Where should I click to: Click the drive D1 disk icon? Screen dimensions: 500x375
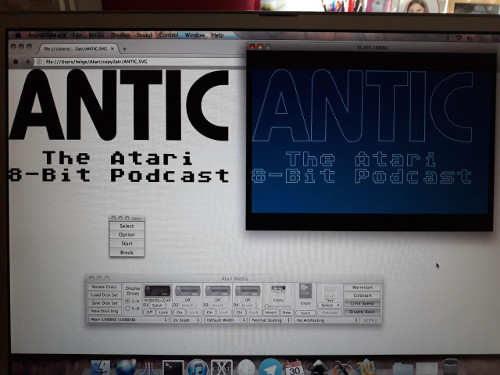[158, 291]
